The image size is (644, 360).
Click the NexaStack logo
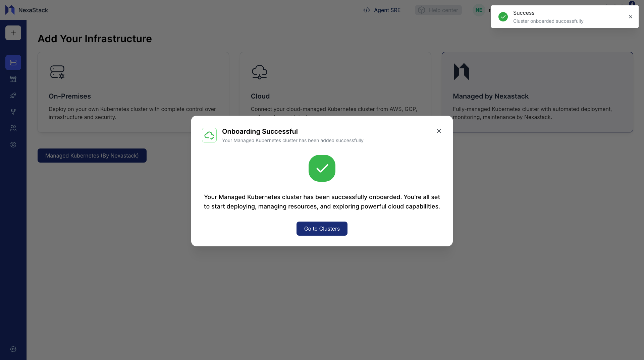26,10
